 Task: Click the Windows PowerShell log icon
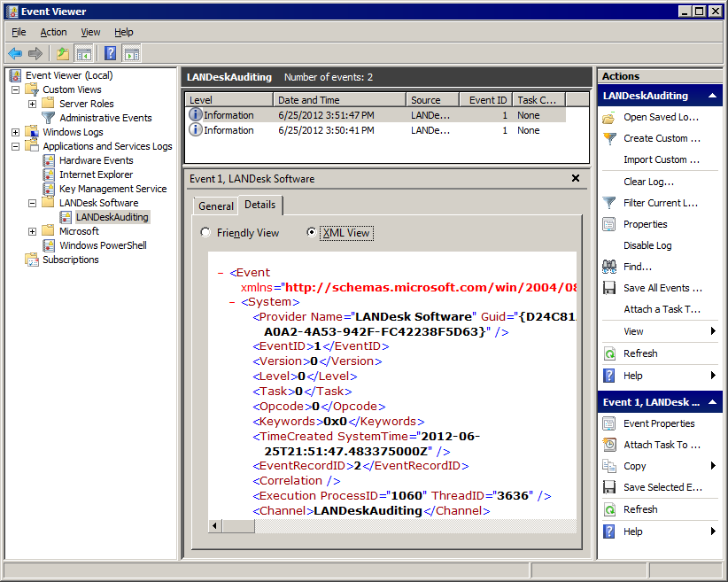point(49,245)
